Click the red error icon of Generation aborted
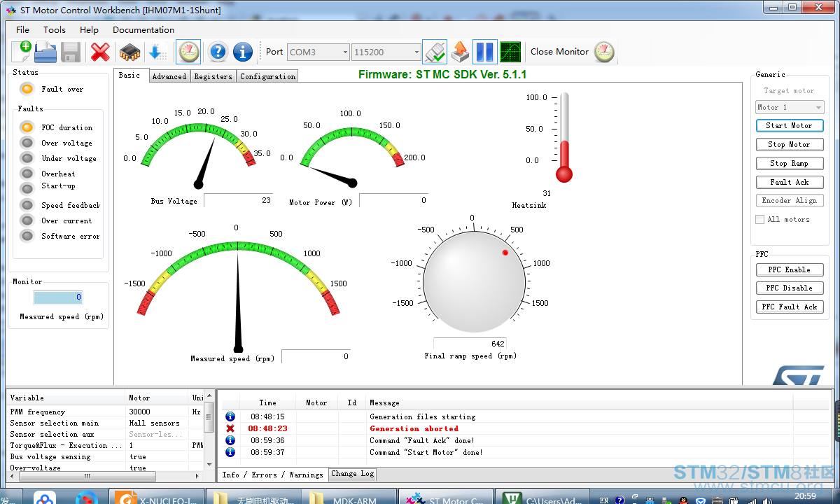 [x=230, y=428]
